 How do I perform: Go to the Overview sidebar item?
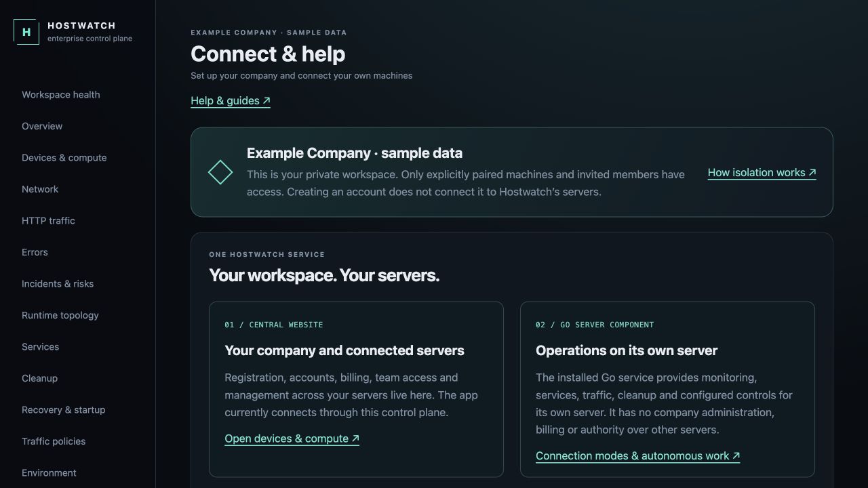click(42, 126)
